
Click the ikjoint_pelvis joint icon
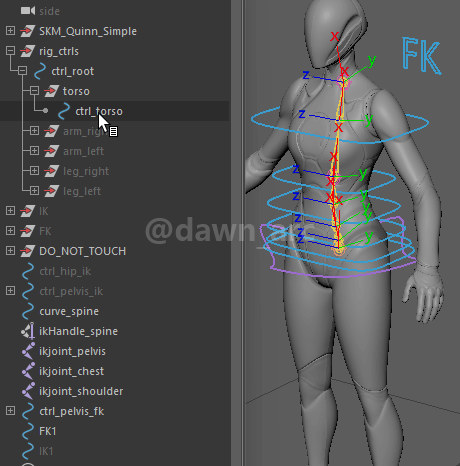coord(28,351)
